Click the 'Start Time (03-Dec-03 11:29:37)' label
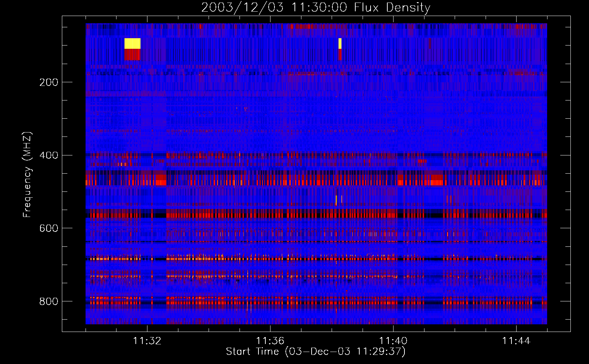589x364 pixels. 316,352
